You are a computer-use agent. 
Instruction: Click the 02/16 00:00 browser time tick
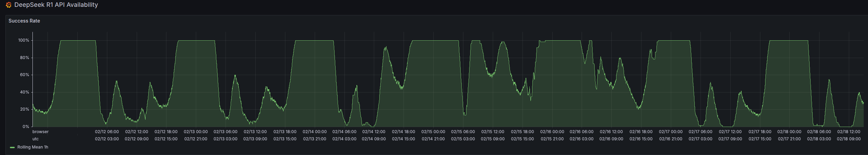(552, 132)
